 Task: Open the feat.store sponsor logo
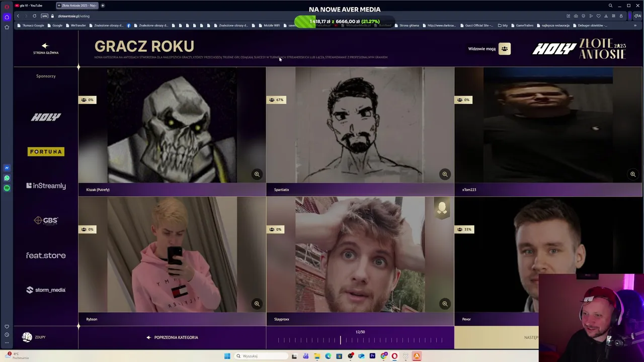(x=46, y=255)
